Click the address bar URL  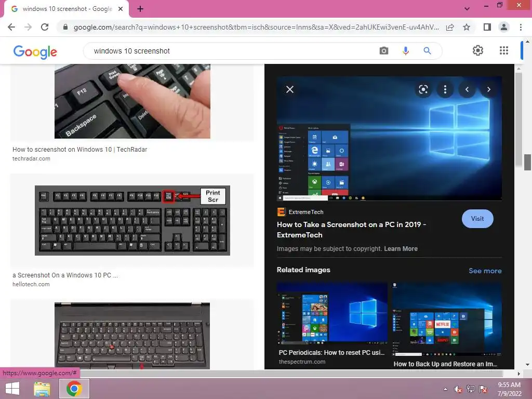click(256, 27)
